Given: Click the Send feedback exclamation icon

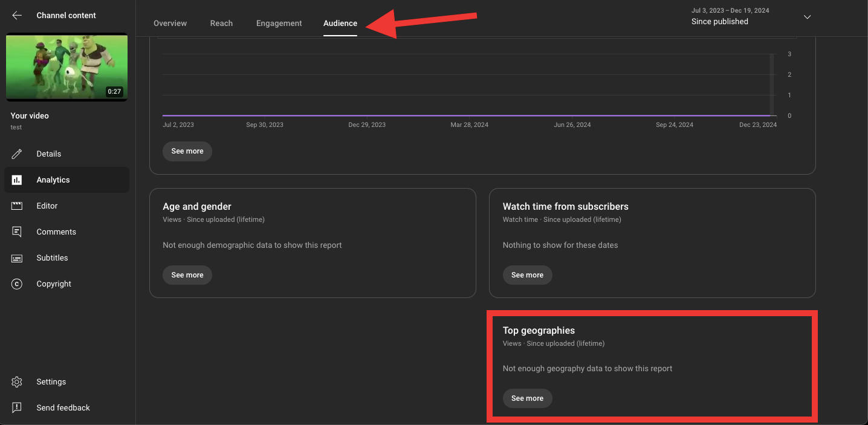Looking at the screenshot, I should (17, 407).
